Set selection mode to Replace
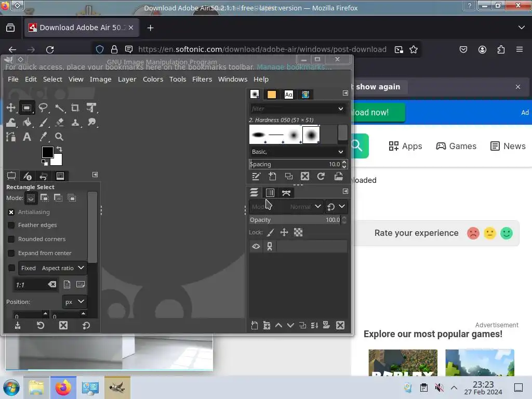This screenshot has width=532, height=399. pyautogui.click(x=31, y=198)
